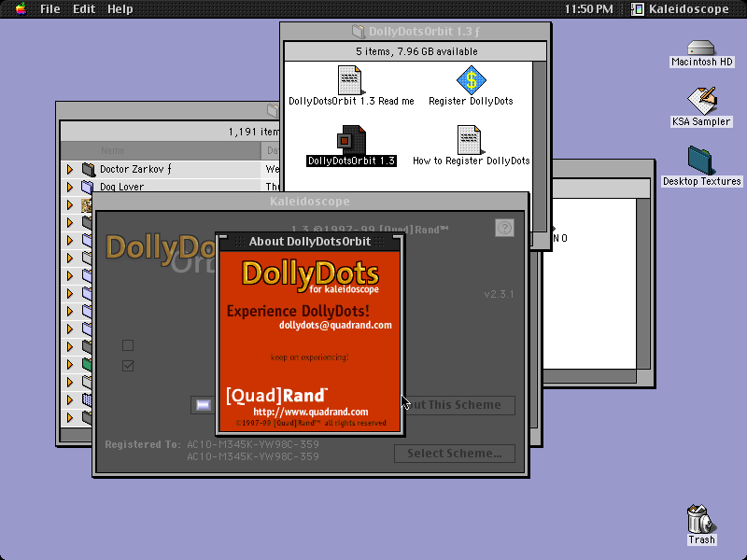Tick the unchecked checkbox in the Kaleidoscope window

pyautogui.click(x=128, y=344)
